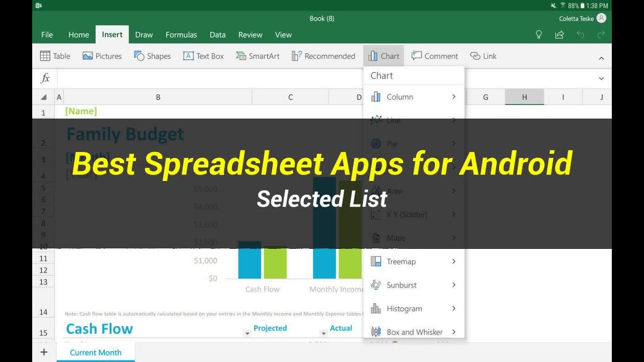Viewport: 644px width, 362px height.
Task: Click the Share icon
Action: coord(559,35)
